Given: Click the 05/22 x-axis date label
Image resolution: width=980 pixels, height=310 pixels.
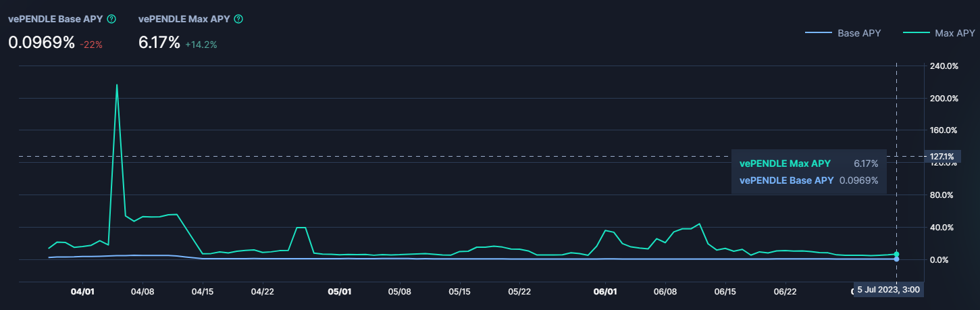Looking at the screenshot, I should [x=519, y=292].
